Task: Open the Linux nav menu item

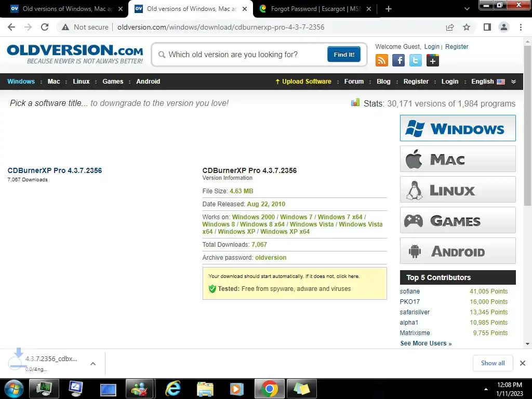Action: [x=81, y=82]
